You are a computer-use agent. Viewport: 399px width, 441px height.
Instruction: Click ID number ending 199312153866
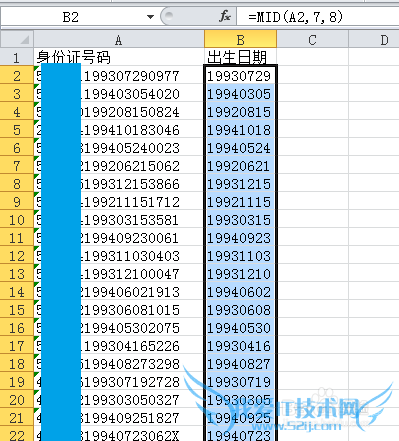coord(119,183)
